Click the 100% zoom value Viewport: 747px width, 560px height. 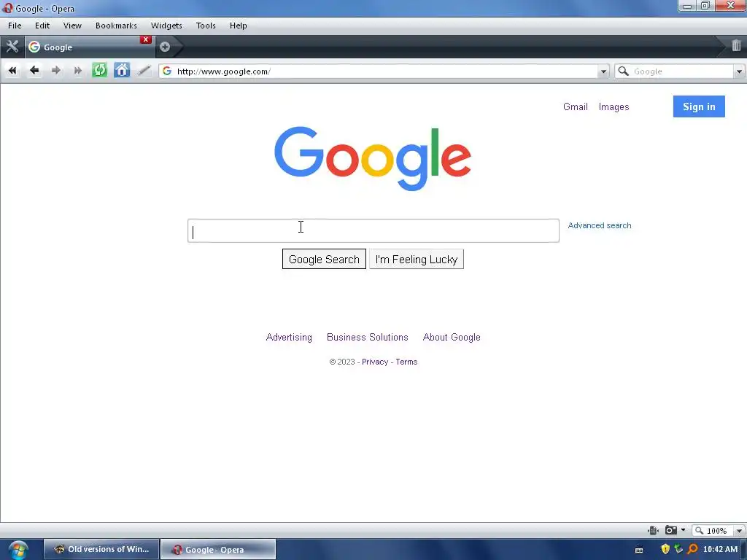716,531
